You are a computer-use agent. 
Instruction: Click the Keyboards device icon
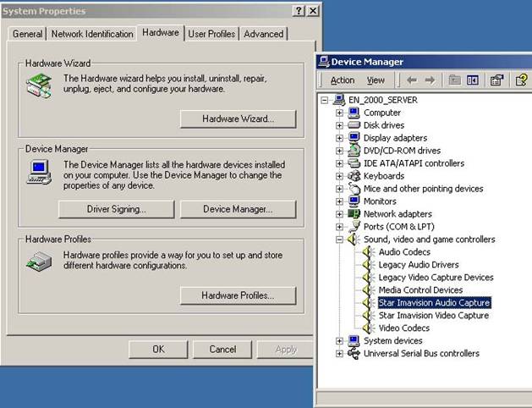tap(354, 176)
